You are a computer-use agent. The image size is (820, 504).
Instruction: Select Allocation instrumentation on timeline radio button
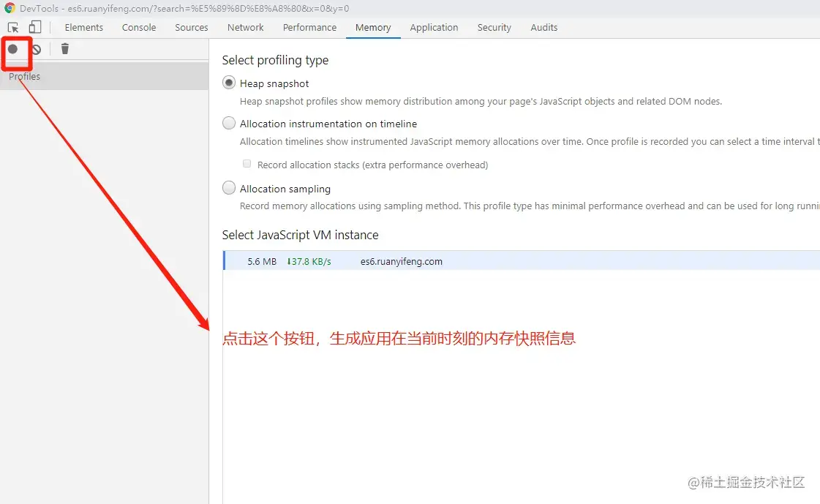228,123
